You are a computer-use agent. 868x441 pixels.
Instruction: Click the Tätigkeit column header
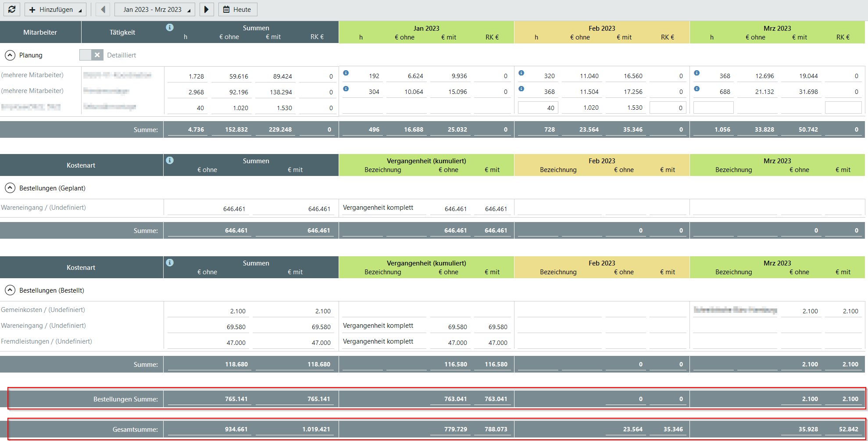coord(122,32)
